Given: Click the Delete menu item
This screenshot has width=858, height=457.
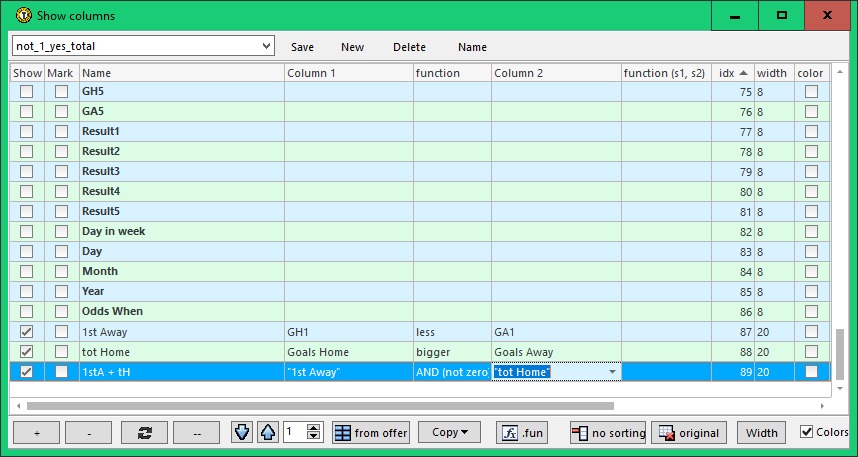Looking at the screenshot, I should 409,47.
